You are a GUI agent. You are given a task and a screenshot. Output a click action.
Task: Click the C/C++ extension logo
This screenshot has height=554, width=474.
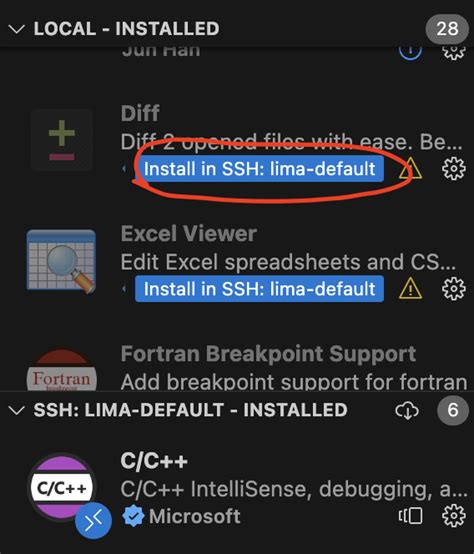62,488
